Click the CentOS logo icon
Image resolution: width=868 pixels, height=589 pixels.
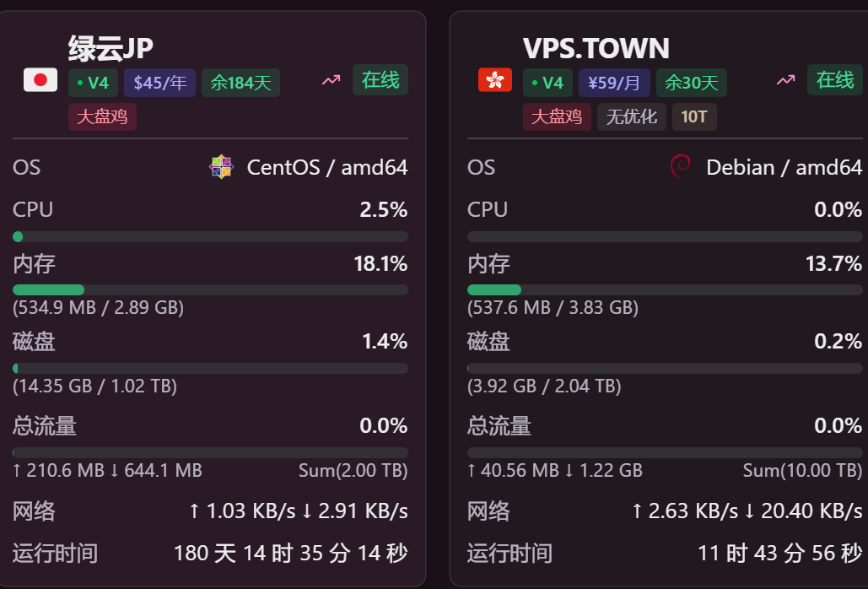pos(220,167)
